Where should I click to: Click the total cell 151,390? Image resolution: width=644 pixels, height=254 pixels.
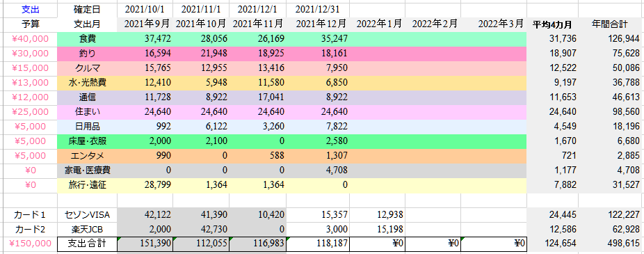coord(145,244)
